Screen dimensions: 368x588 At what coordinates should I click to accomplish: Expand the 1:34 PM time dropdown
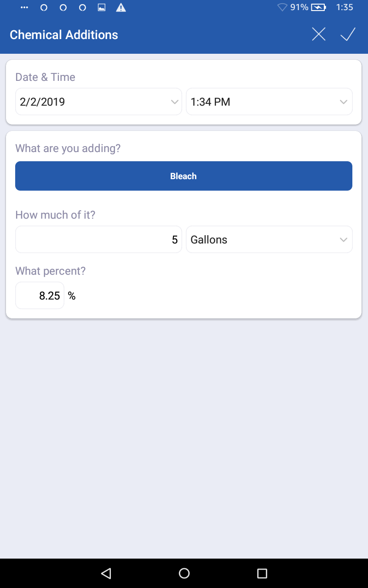pyautogui.click(x=269, y=102)
